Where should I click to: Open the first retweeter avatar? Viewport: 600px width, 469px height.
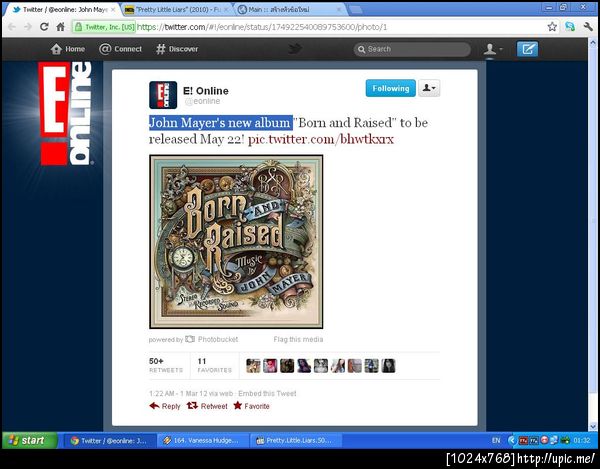pos(253,366)
